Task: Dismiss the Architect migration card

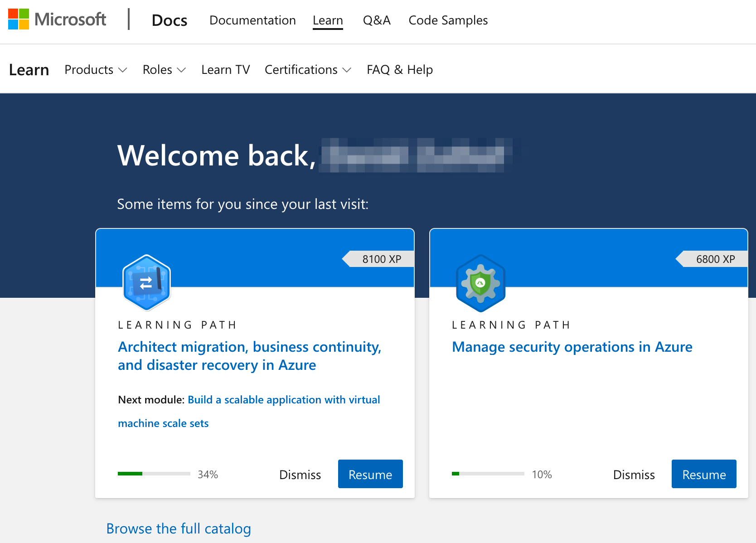Action: 300,475
